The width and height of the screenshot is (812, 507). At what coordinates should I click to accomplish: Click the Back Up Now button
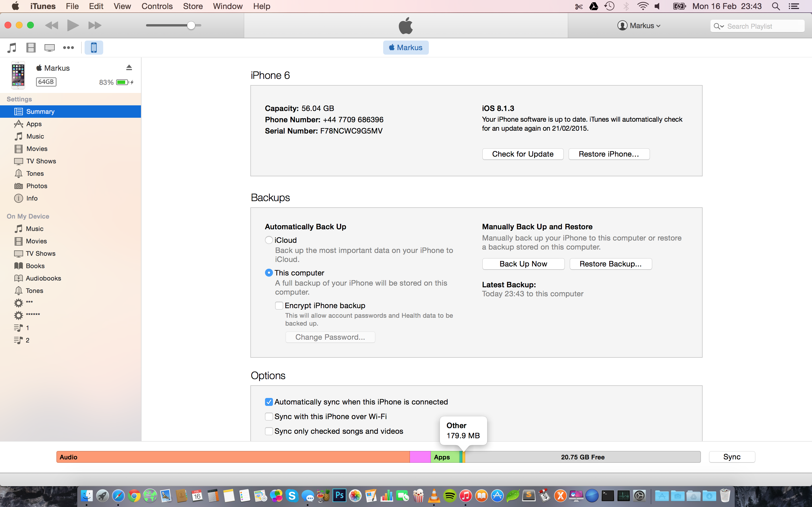[523, 264]
